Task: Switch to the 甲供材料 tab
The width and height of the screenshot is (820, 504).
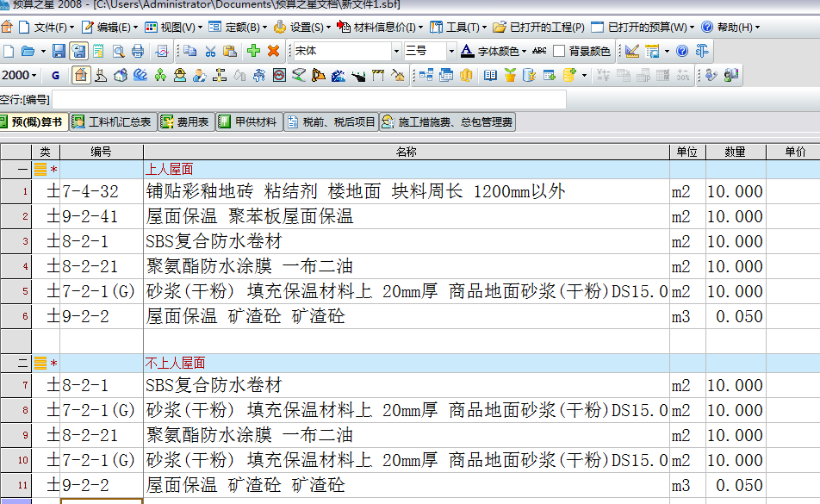Action: pos(250,122)
